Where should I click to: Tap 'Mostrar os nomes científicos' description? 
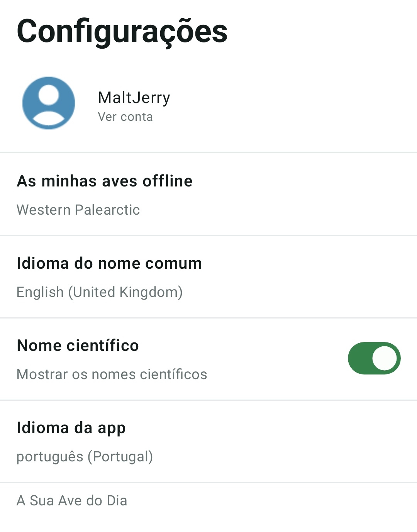(x=112, y=374)
